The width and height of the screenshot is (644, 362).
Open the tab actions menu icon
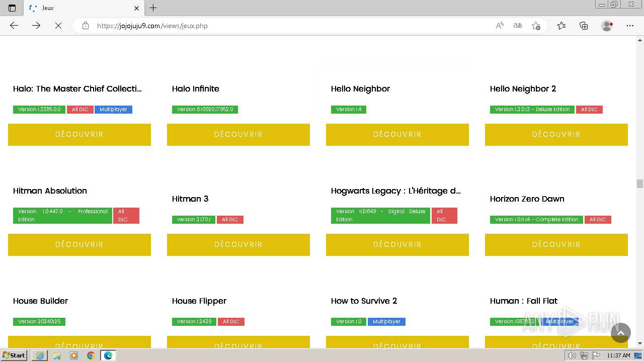click(12, 8)
